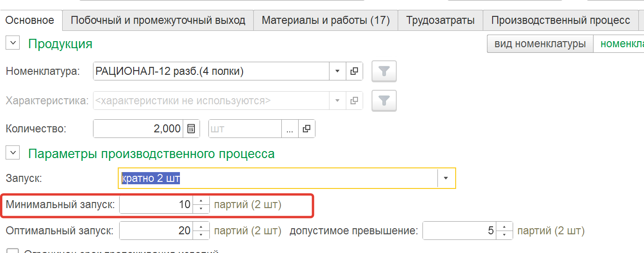The height and width of the screenshot is (253, 644).
Task: Open the Трудозатраты tab
Action: (440, 20)
